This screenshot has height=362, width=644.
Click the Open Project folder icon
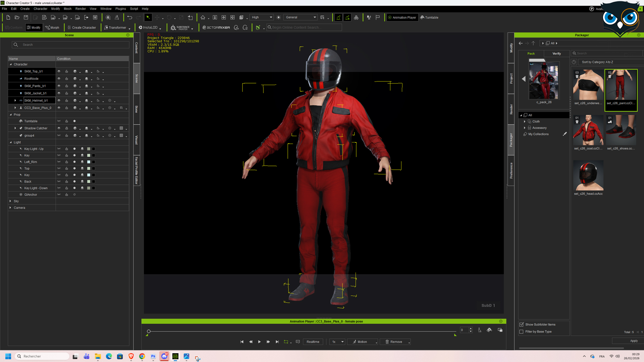point(17,17)
